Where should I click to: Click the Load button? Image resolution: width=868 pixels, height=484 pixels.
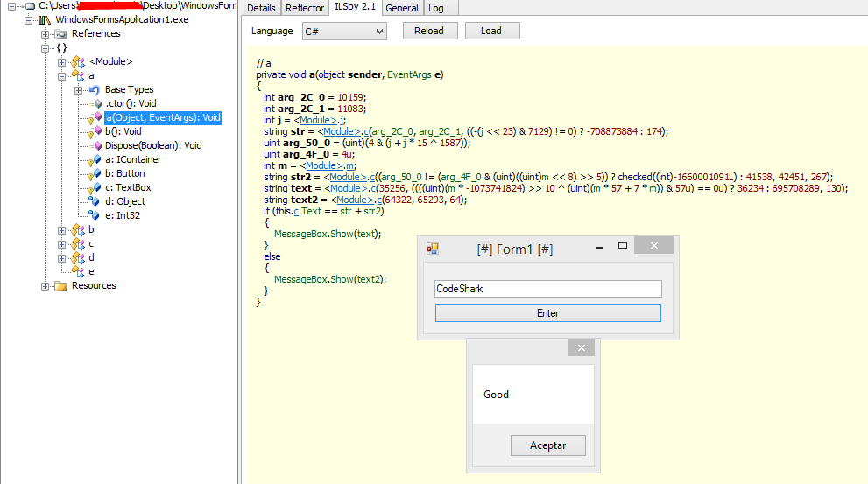(x=491, y=31)
